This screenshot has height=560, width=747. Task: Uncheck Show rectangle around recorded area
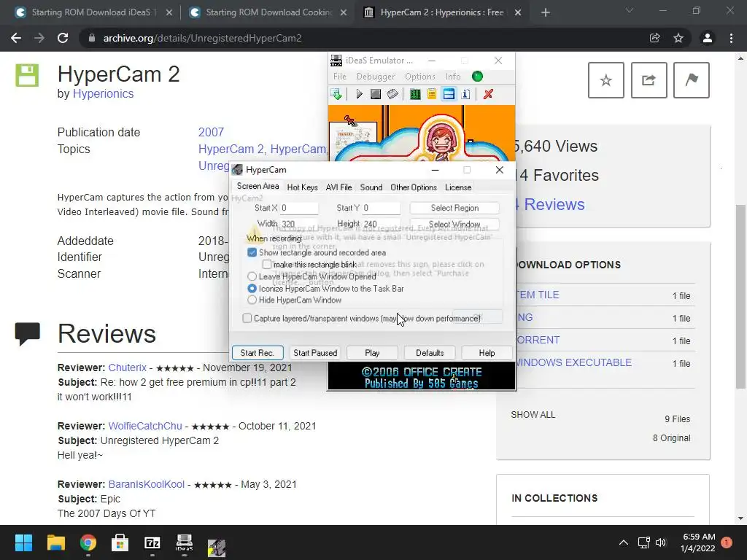tap(252, 252)
